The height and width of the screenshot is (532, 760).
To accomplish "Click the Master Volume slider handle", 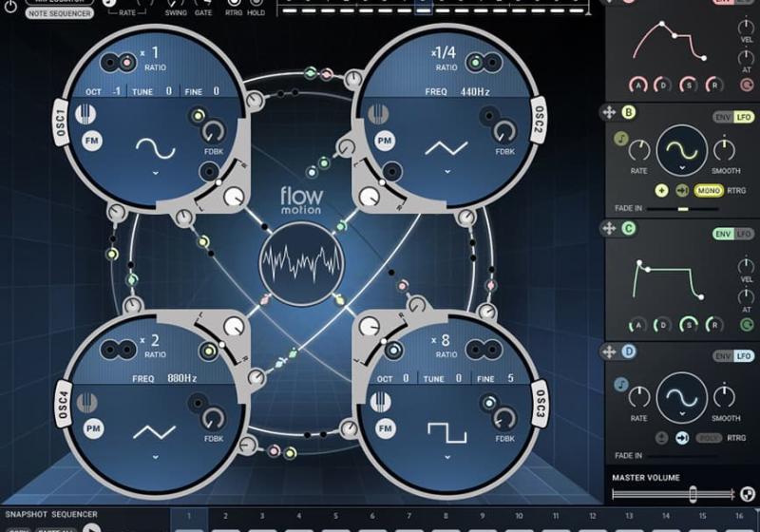I will click(x=693, y=494).
